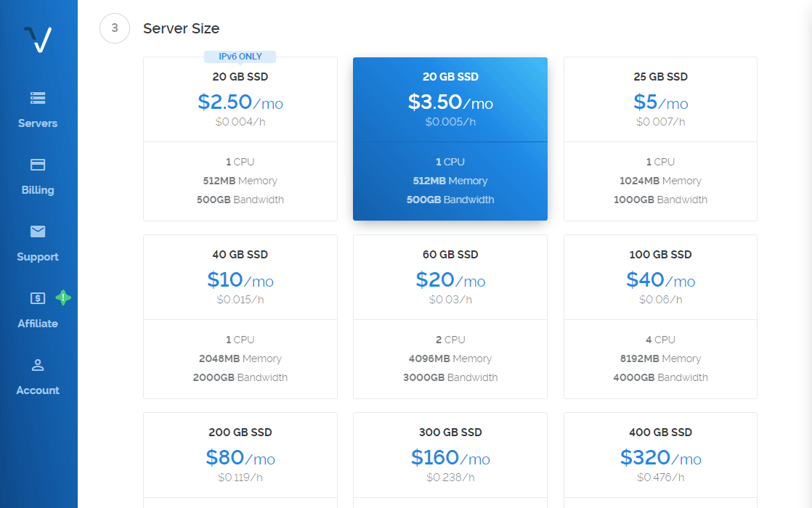Image resolution: width=812 pixels, height=508 pixels.
Task: Open the Account person icon
Action: [x=38, y=365]
